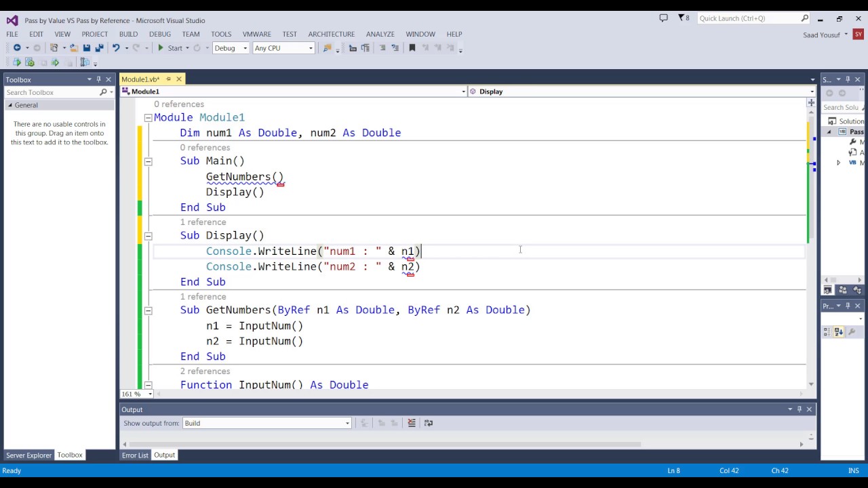868x488 pixels.
Task: Open the BUILD menu
Action: pyautogui.click(x=128, y=34)
